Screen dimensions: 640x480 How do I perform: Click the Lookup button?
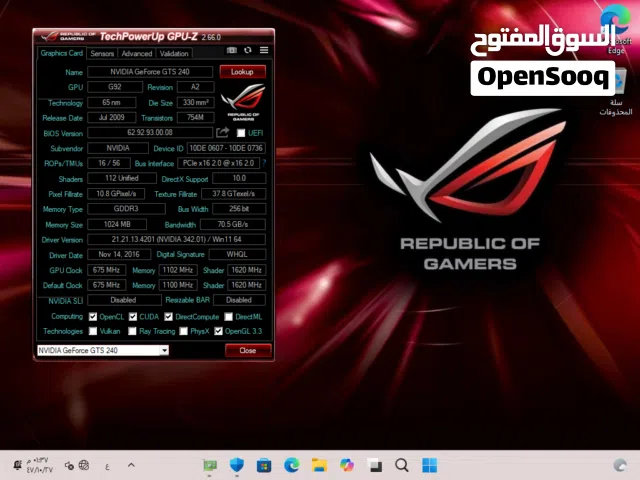point(242,72)
